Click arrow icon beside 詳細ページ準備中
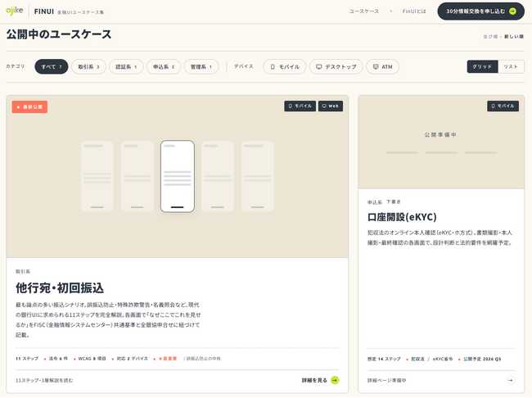 (x=511, y=380)
